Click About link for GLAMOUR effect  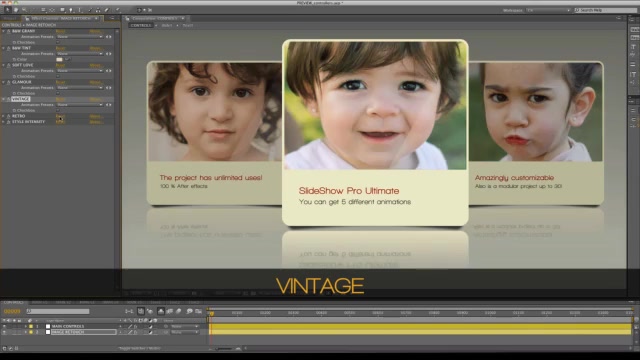pos(96,82)
